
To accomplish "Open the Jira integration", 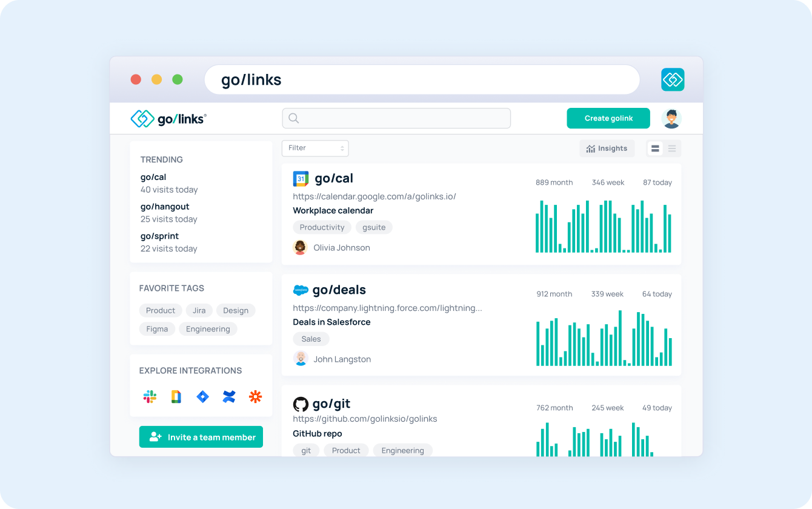I will point(202,397).
